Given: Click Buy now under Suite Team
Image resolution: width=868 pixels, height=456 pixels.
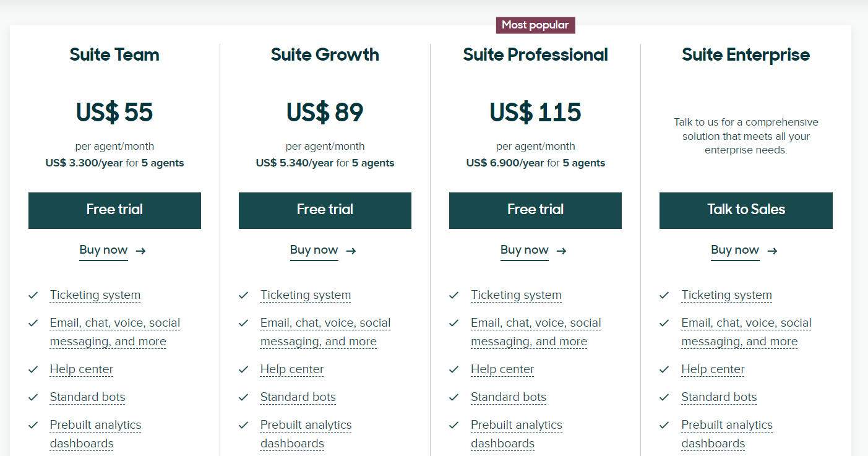Looking at the screenshot, I should pyautogui.click(x=103, y=250).
